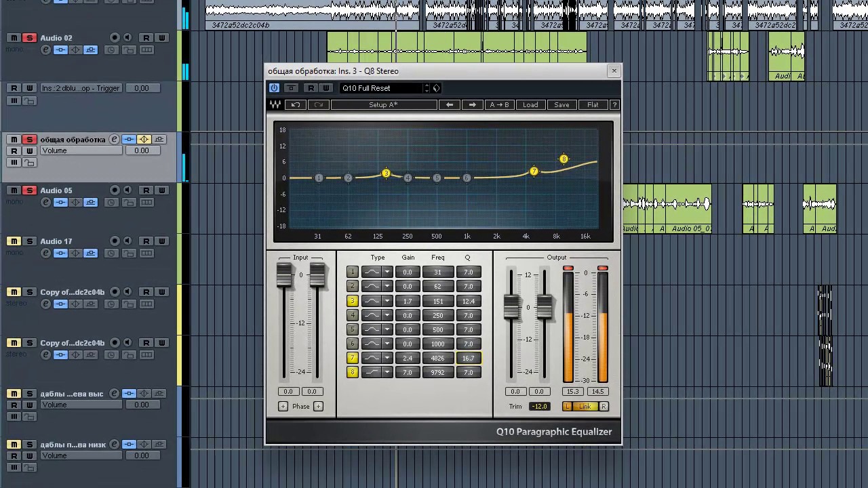Click the Waves logo icon in plugin toolbar
Screen dimensions: 868x488
click(275, 105)
